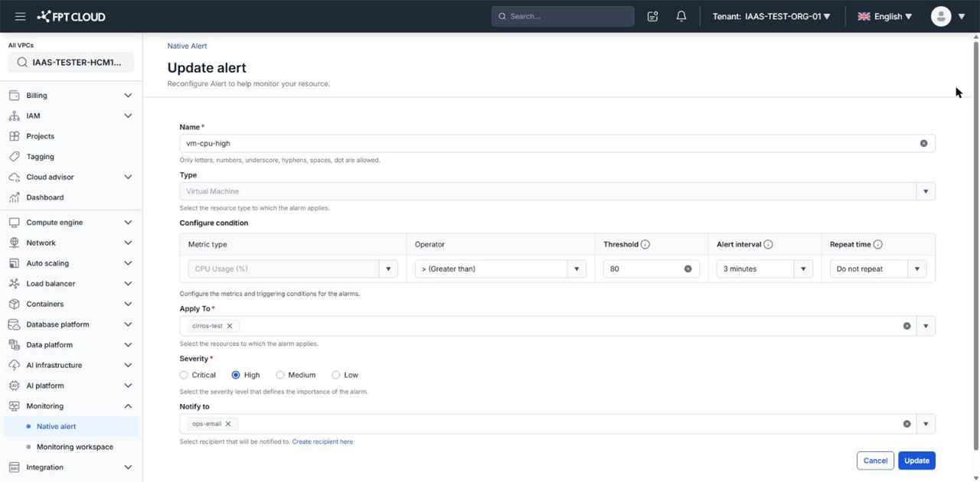
Task: Click the Threshold info icon
Action: pyautogui.click(x=645, y=245)
